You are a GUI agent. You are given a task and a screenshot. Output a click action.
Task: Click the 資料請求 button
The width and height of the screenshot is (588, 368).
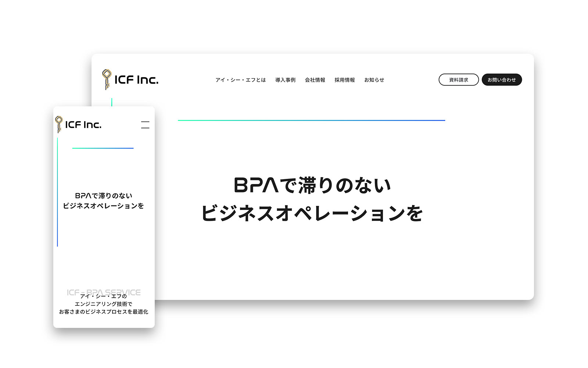tap(459, 79)
